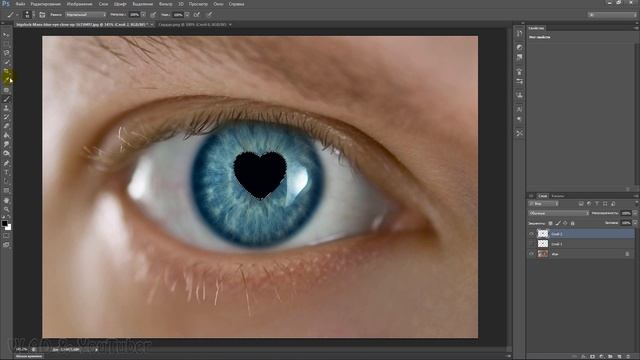Screen dimensions: 640x360
Task: Open the layer filter kind dropdown
Action: coord(543,204)
